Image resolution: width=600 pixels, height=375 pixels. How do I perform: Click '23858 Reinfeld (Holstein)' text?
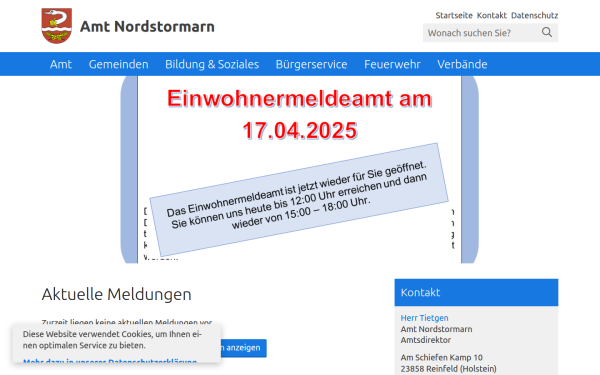point(448,369)
